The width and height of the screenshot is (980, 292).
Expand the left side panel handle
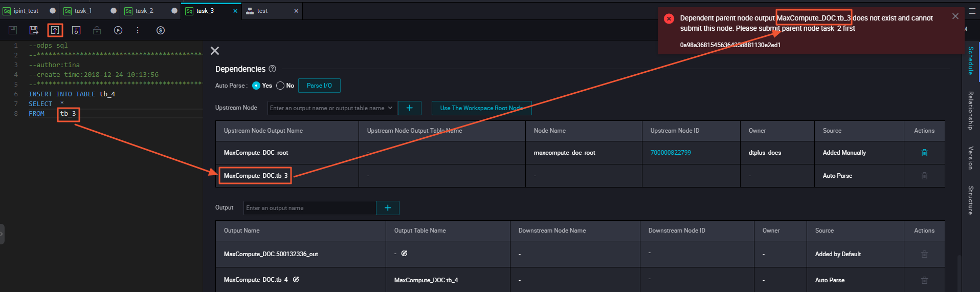point(2,234)
